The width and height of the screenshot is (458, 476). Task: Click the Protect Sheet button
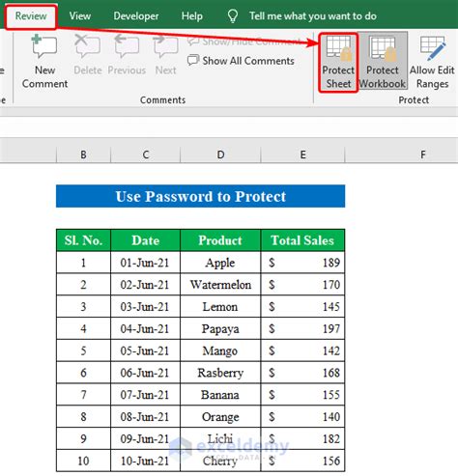coord(338,63)
